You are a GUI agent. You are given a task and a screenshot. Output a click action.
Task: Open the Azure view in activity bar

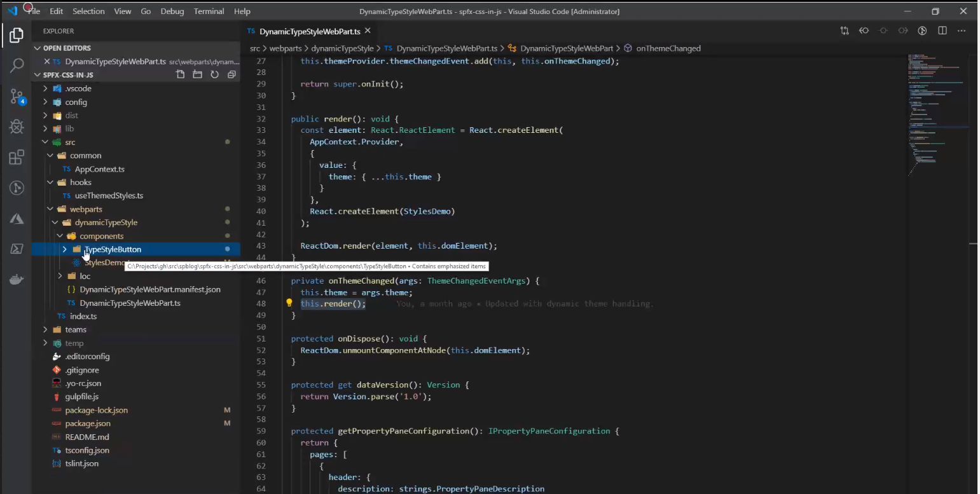click(17, 219)
